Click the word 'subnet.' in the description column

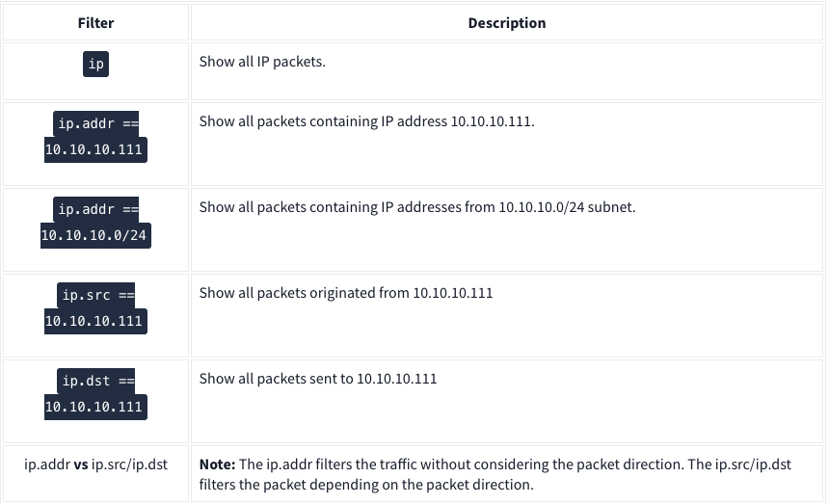[612, 207]
